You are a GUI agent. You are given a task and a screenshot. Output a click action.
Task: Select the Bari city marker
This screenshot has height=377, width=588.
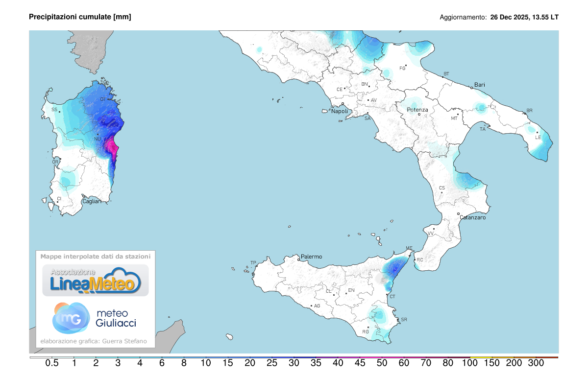pyautogui.click(x=471, y=88)
